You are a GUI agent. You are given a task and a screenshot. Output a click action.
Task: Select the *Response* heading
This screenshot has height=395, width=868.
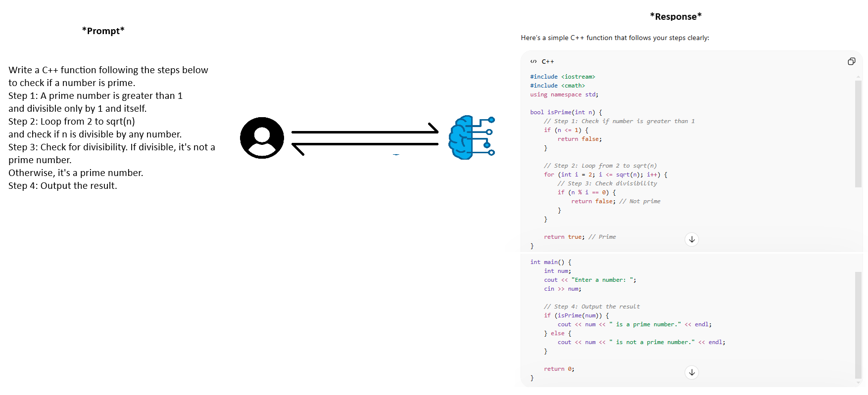click(675, 16)
